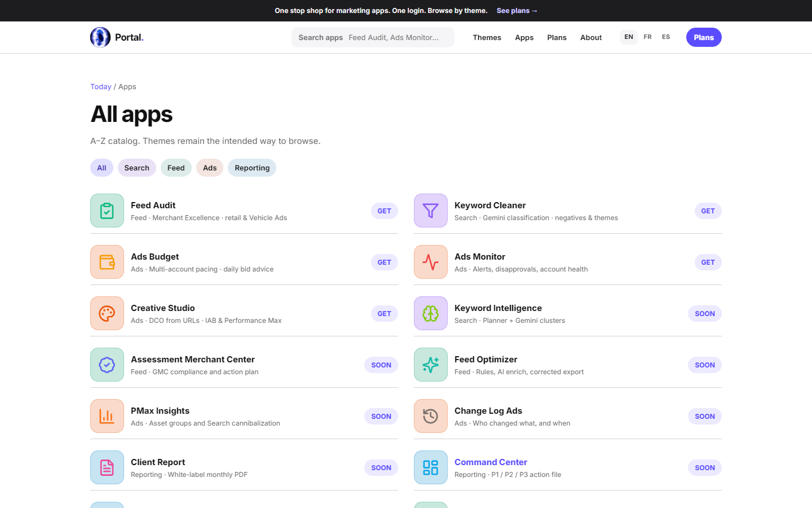Switch language to FR
This screenshot has height=508, width=812.
[x=647, y=37]
